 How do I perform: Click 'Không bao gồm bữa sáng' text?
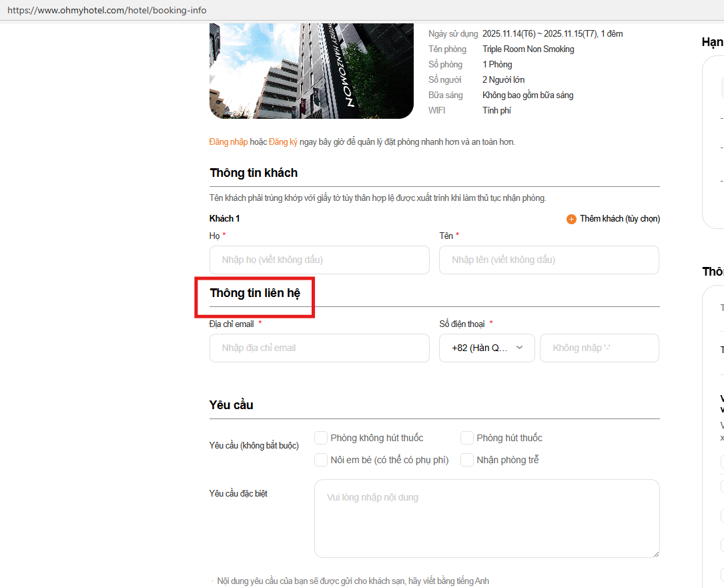[x=528, y=95]
